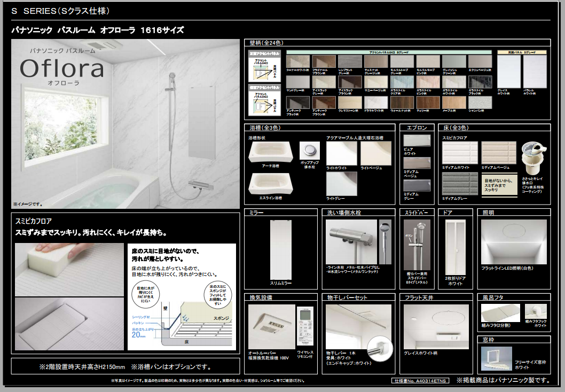Open the スリムミラー mirror image
The width and height of the screenshot is (565, 392).
[x=281, y=250]
